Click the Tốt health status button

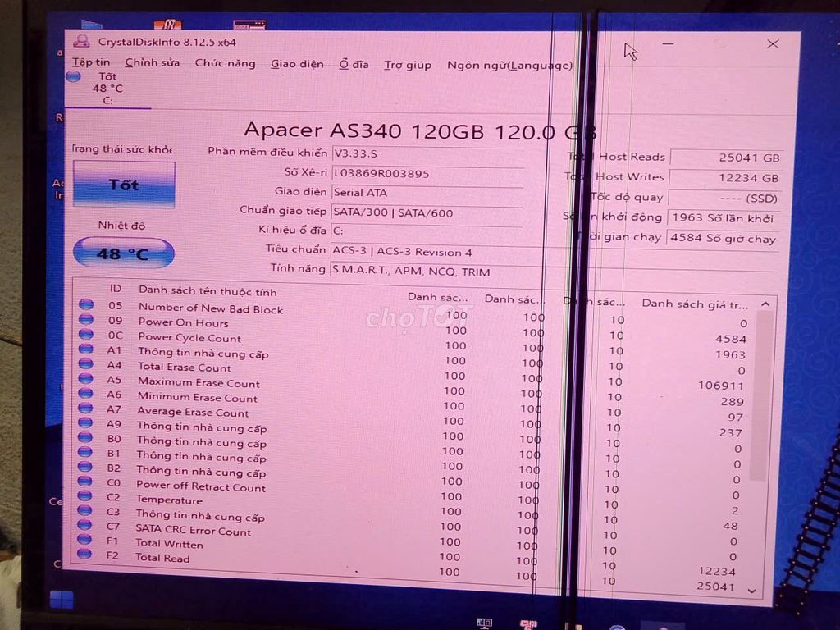(x=124, y=185)
